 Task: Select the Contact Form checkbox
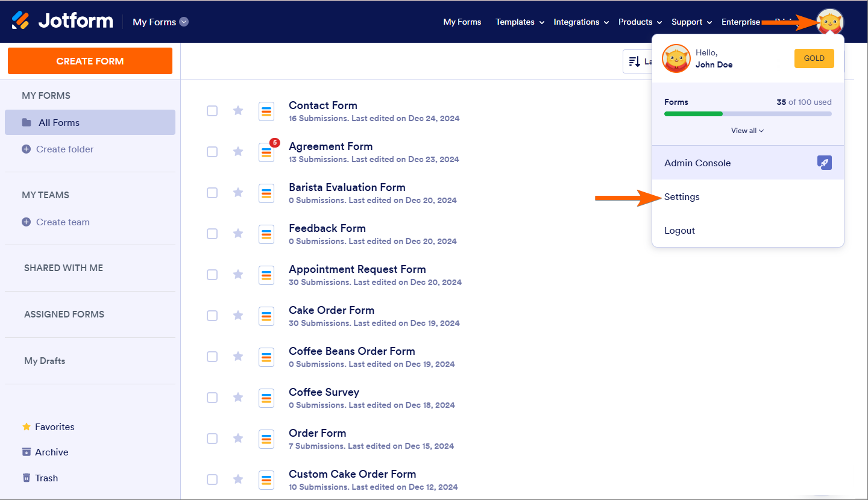pyautogui.click(x=212, y=111)
